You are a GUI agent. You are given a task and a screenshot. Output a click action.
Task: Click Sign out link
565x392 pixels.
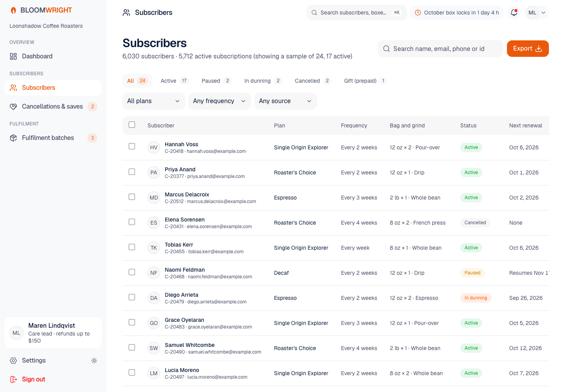pos(53,379)
